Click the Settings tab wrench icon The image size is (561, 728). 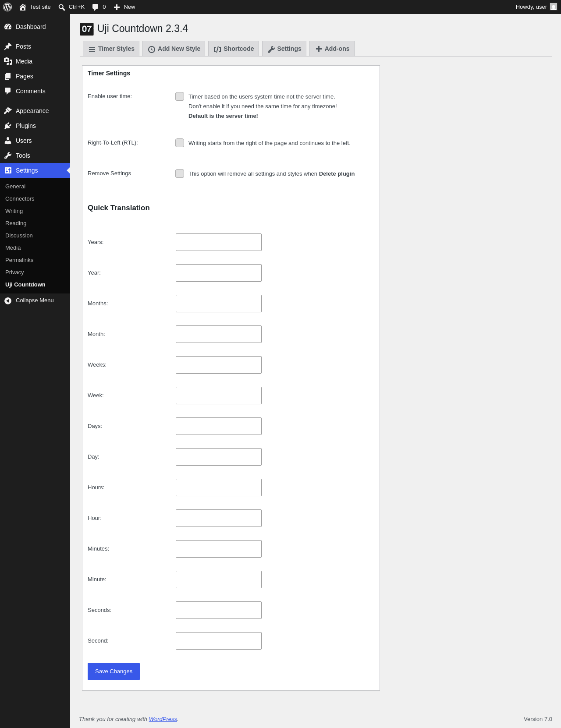[x=271, y=49]
